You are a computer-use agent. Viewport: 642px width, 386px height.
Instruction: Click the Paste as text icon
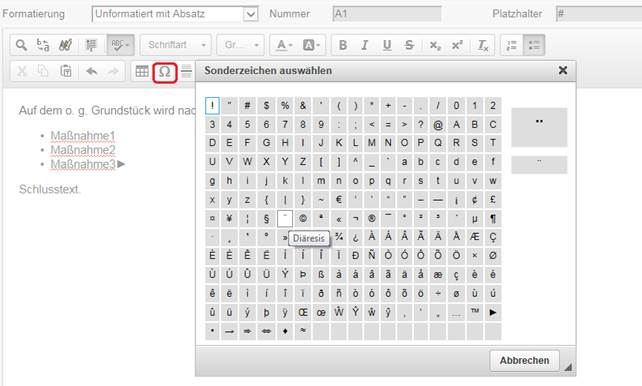coord(66,72)
